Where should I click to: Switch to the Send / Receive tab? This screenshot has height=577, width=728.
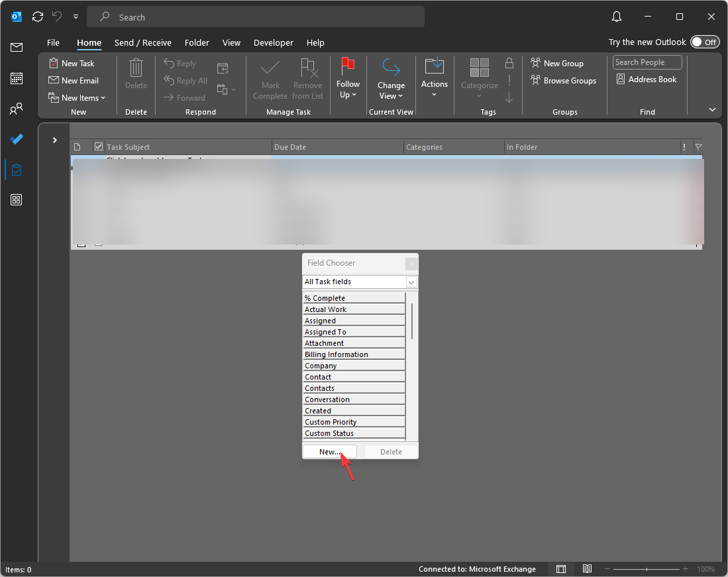[142, 42]
